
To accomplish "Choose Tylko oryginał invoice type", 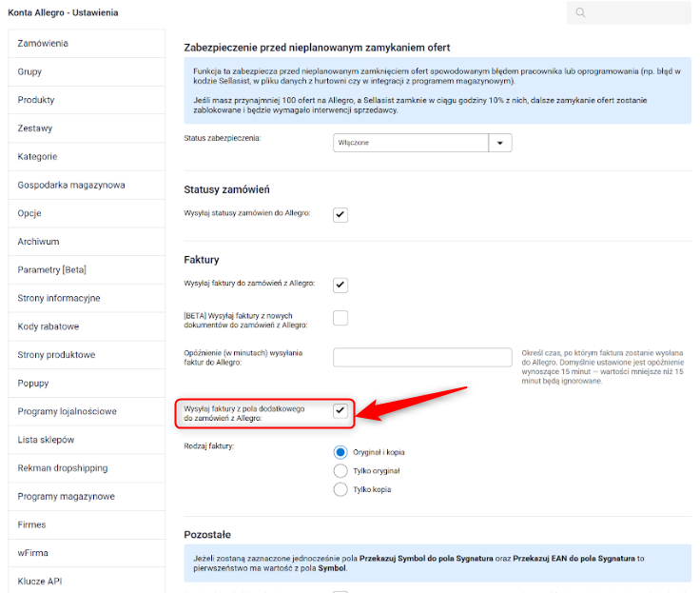I will tap(340, 470).
